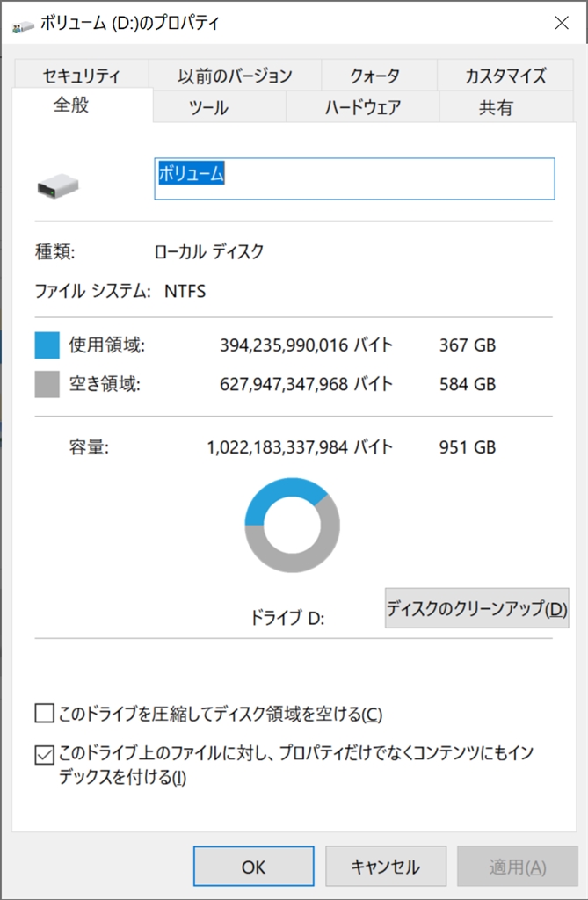588x900 pixels.
Task: Click the ローカル ディスク type value
Action: pyautogui.click(x=209, y=251)
